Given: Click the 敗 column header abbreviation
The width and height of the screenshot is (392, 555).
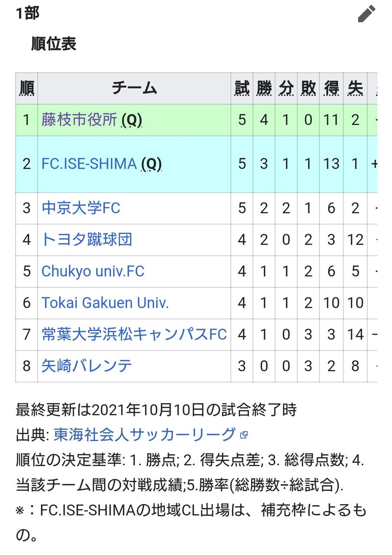Looking at the screenshot, I should point(308,88).
